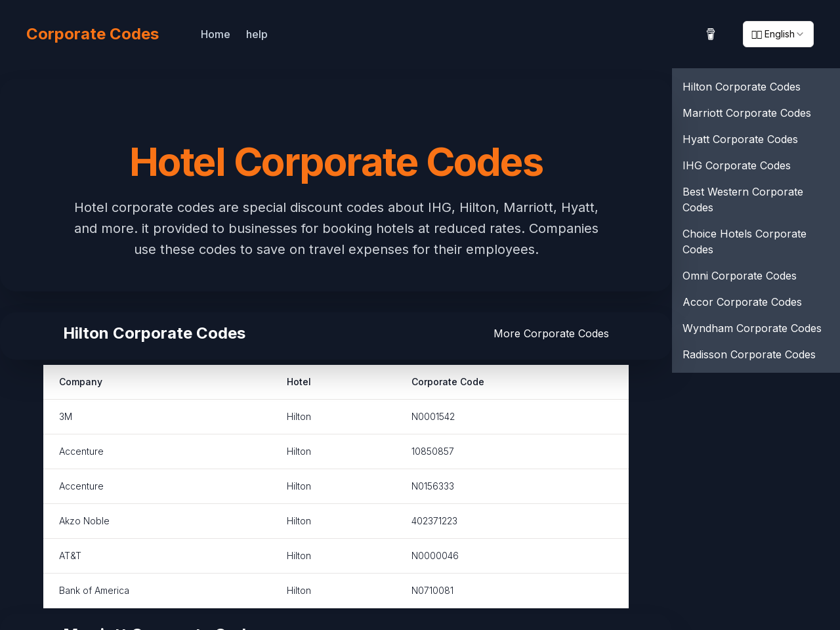Image resolution: width=840 pixels, height=630 pixels.
Task: Click the Company column header
Action: 81,381
